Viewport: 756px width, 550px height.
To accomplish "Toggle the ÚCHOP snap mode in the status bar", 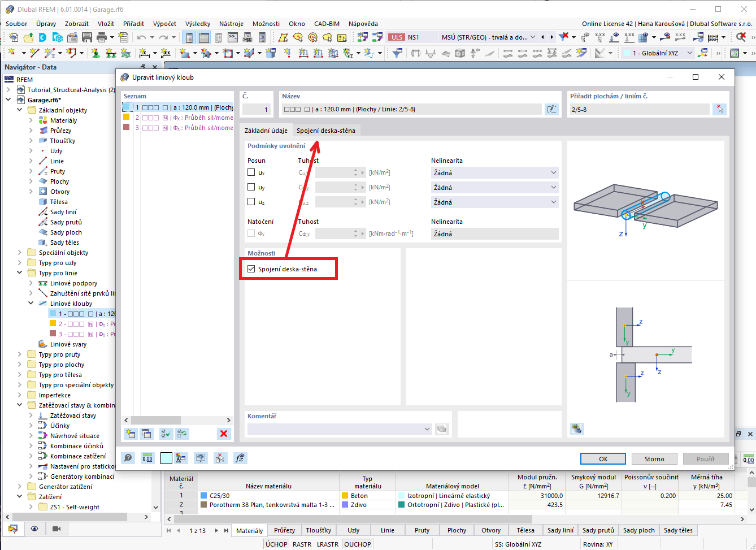I will [276, 544].
